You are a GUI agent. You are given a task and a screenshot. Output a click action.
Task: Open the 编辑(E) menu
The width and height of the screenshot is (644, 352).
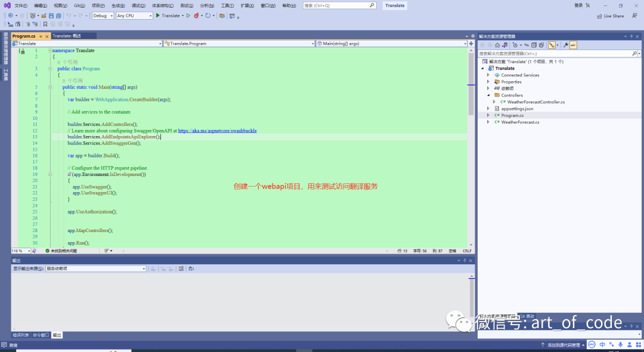(x=41, y=6)
